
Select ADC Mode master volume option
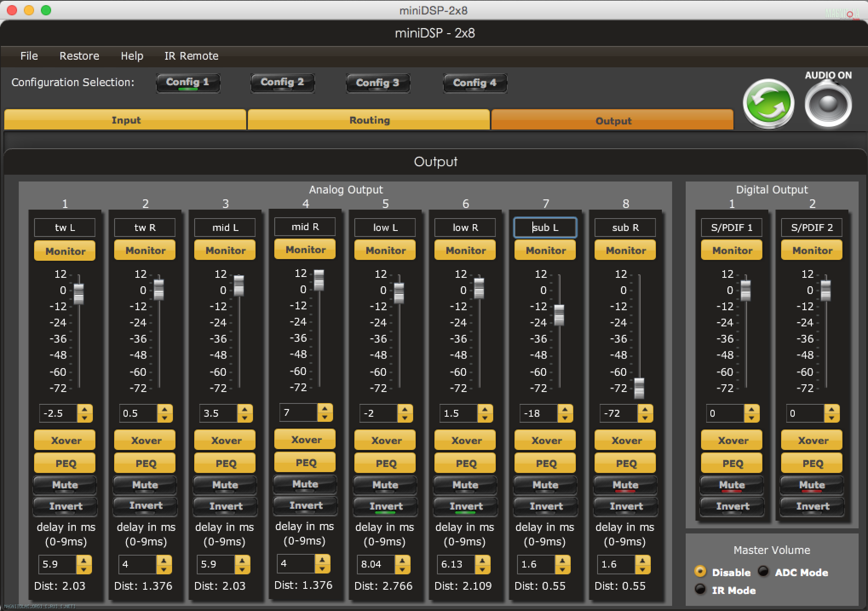(x=763, y=571)
